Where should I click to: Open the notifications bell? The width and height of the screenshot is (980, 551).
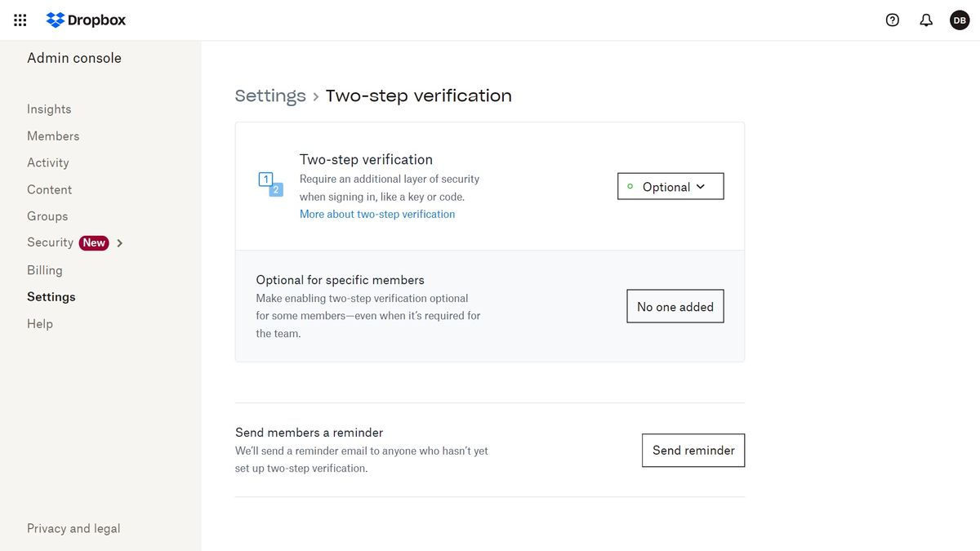pyautogui.click(x=926, y=19)
